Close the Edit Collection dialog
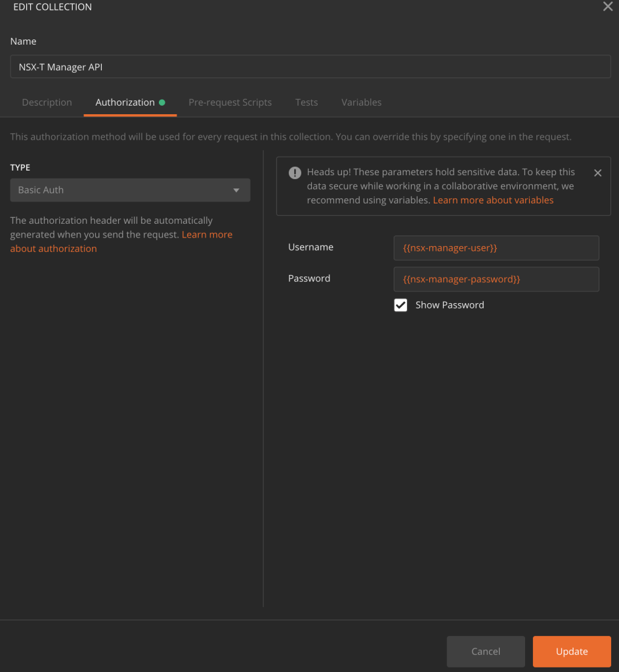This screenshot has width=619, height=672. pos(607,7)
